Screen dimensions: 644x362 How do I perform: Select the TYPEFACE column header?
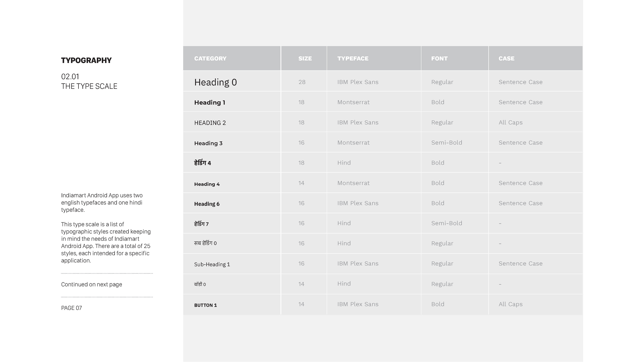point(353,58)
